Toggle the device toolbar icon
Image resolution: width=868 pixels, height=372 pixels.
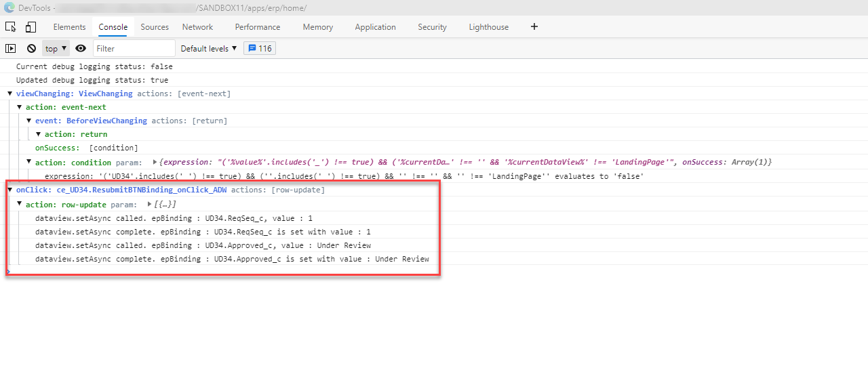pyautogui.click(x=31, y=27)
